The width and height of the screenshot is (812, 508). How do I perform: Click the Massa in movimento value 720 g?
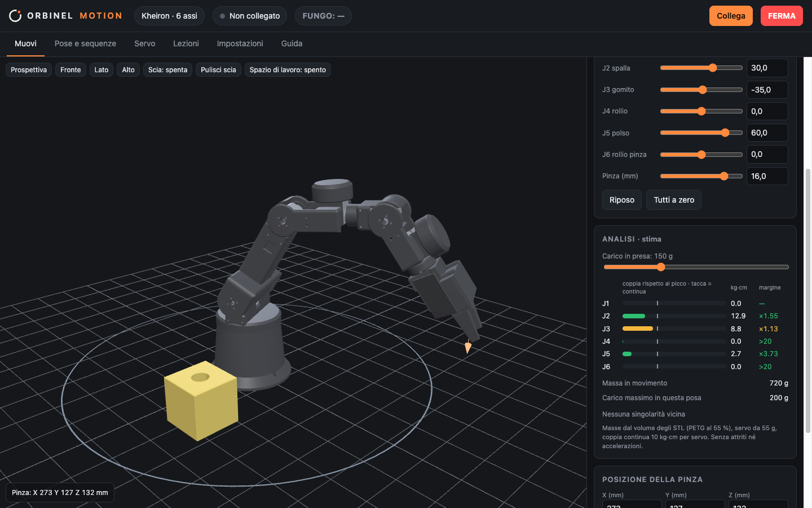pos(779,383)
